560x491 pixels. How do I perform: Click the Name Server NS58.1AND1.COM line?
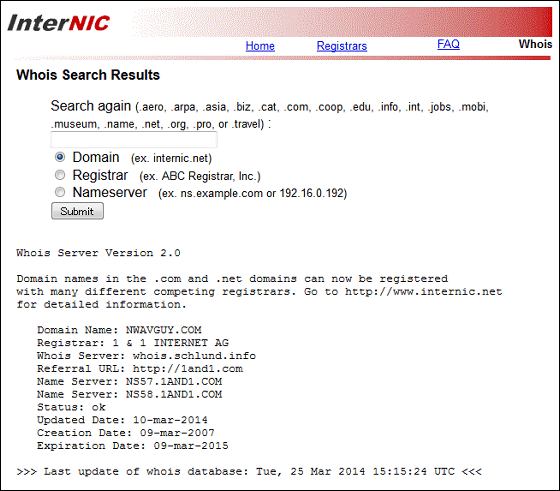[x=129, y=394]
